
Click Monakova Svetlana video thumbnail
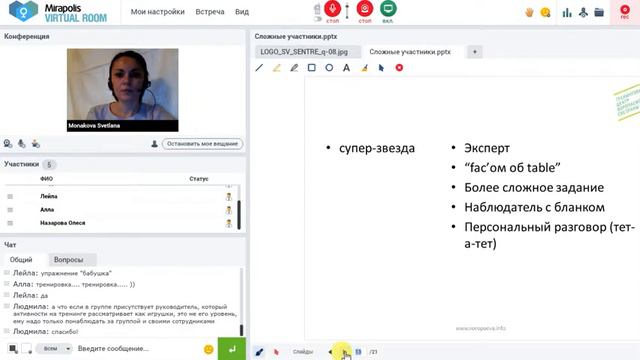122,90
